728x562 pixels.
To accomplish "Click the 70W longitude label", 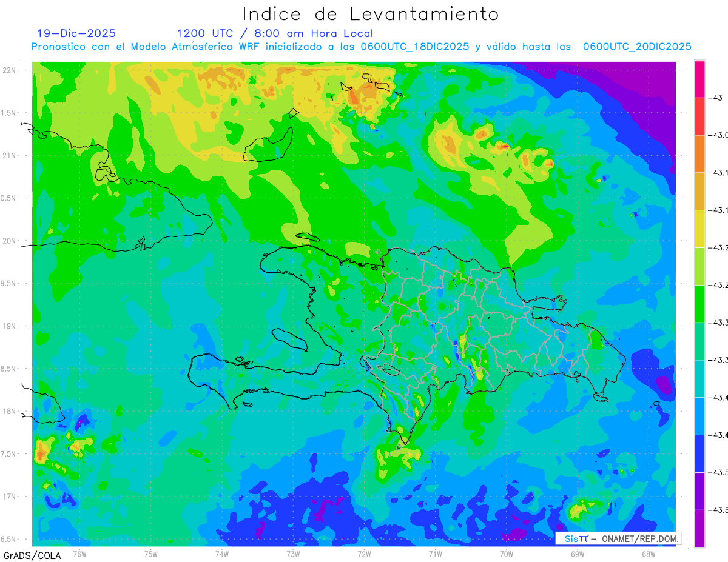I will tap(506, 554).
